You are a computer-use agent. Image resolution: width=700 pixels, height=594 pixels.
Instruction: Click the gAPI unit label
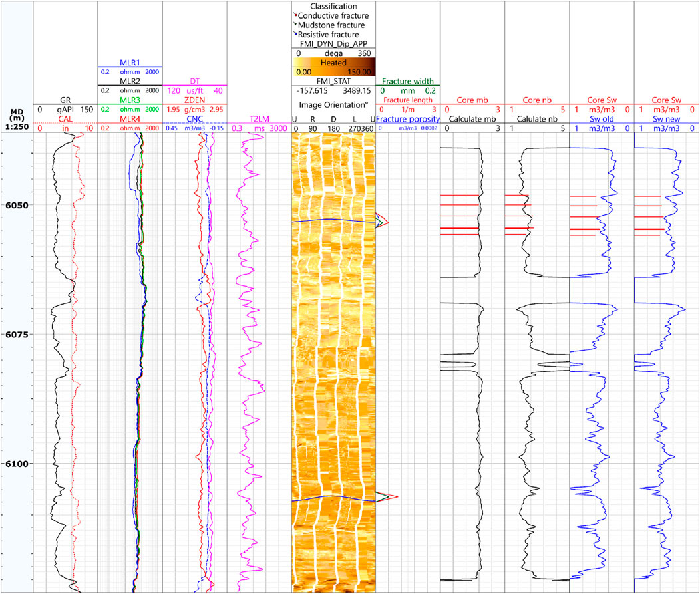coord(66,110)
